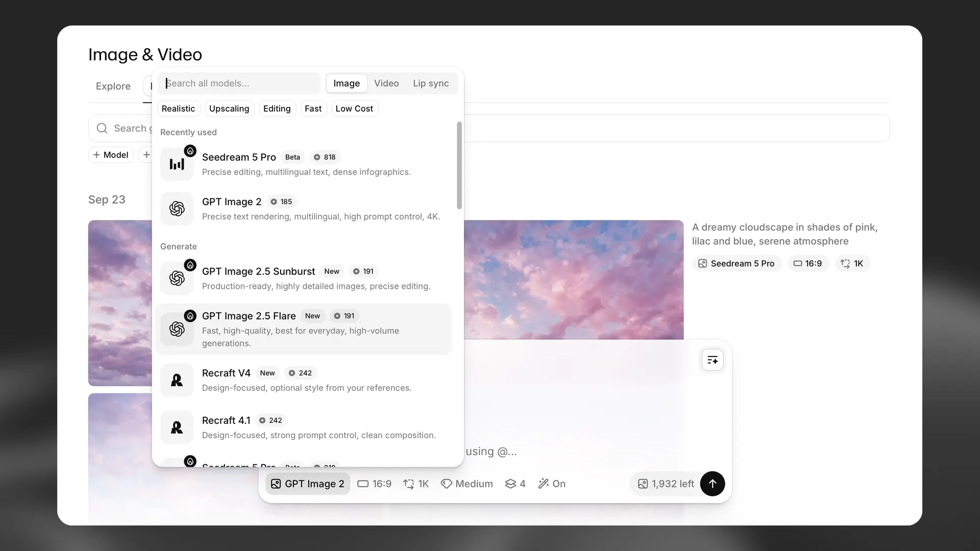
Task: Select the Seedream 5 Pro model icon under Recently used
Action: (177, 164)
